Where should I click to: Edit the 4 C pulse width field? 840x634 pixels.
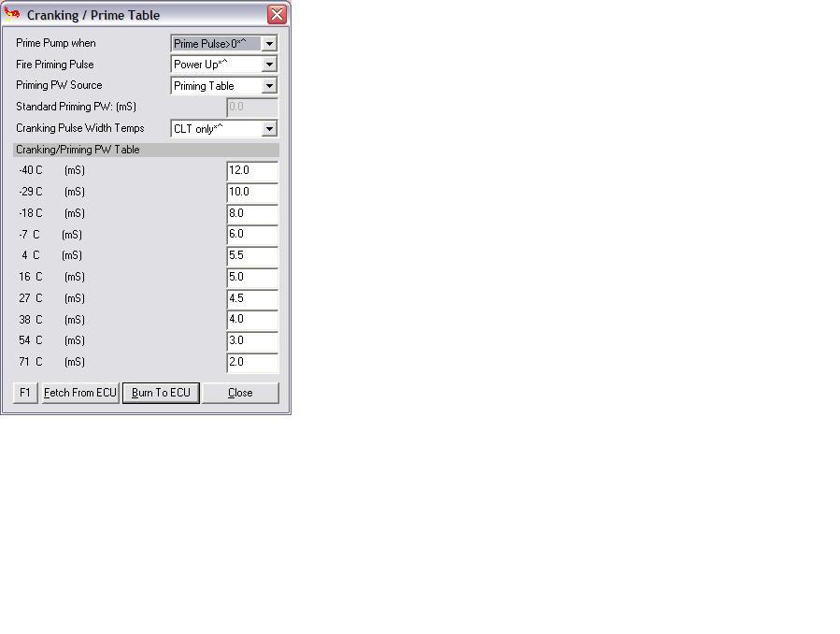click(x=252, y=256)
